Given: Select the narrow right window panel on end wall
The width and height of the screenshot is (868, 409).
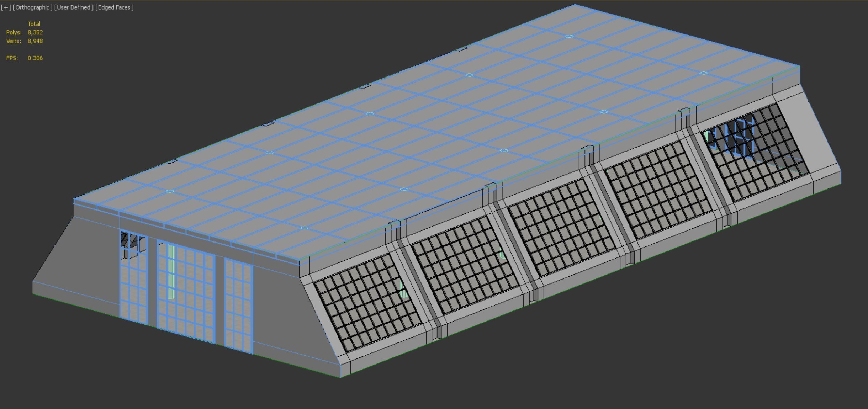Looking at the screenshot, I should 238,306.
